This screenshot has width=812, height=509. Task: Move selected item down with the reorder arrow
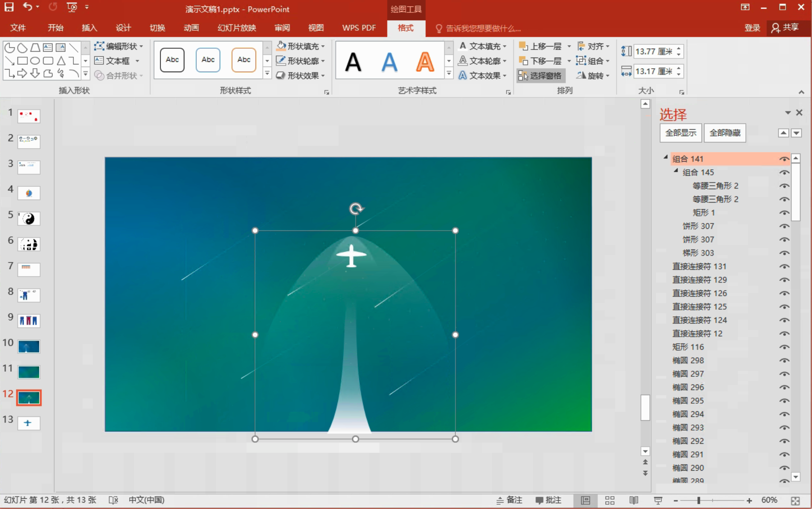click(796, 133)
